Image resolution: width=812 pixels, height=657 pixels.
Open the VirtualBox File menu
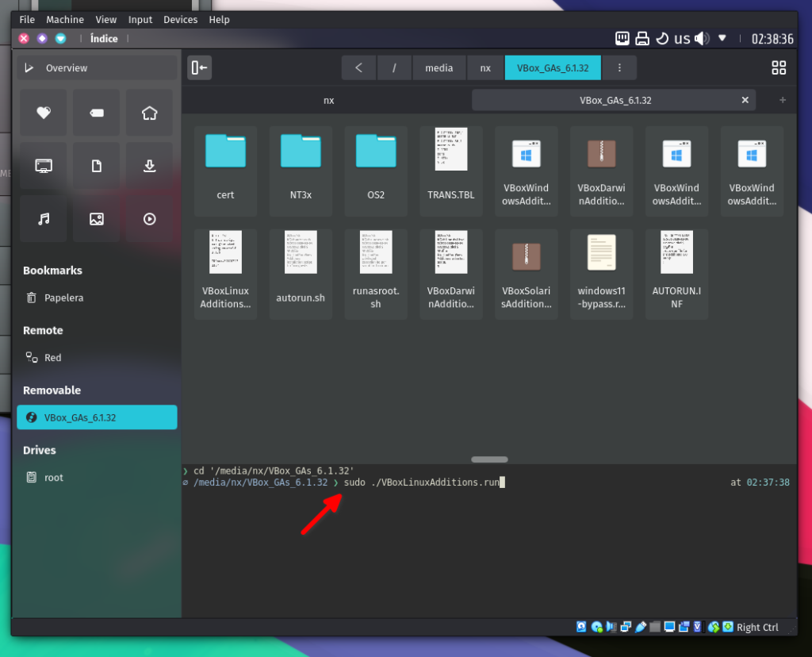tap(27, 20)
